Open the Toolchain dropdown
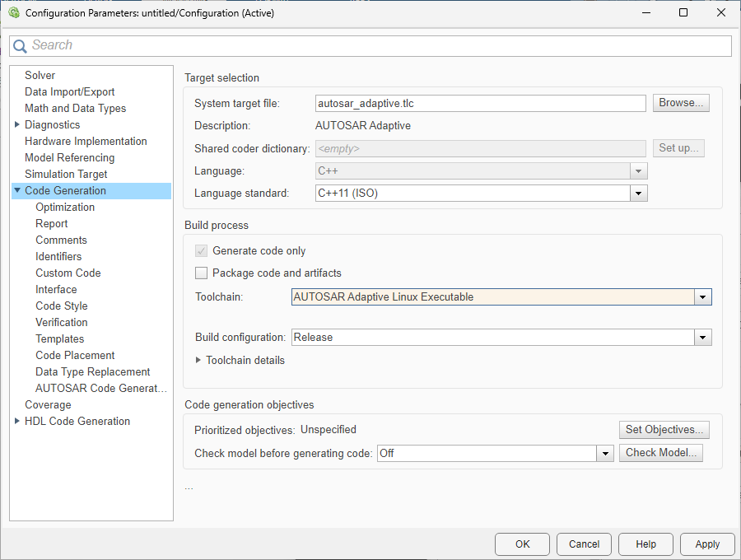Image resolution: width=741 pixels, height=560 pixels. pos(703,297)
